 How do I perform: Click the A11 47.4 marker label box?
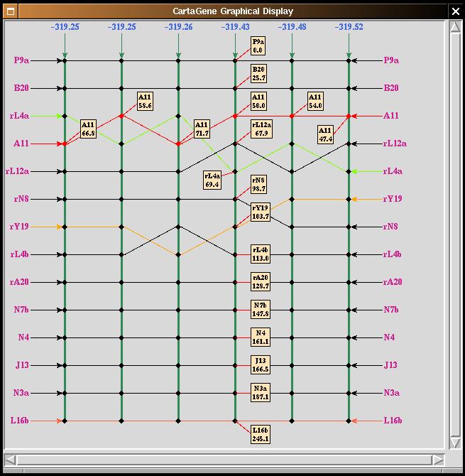click(325, 134)
